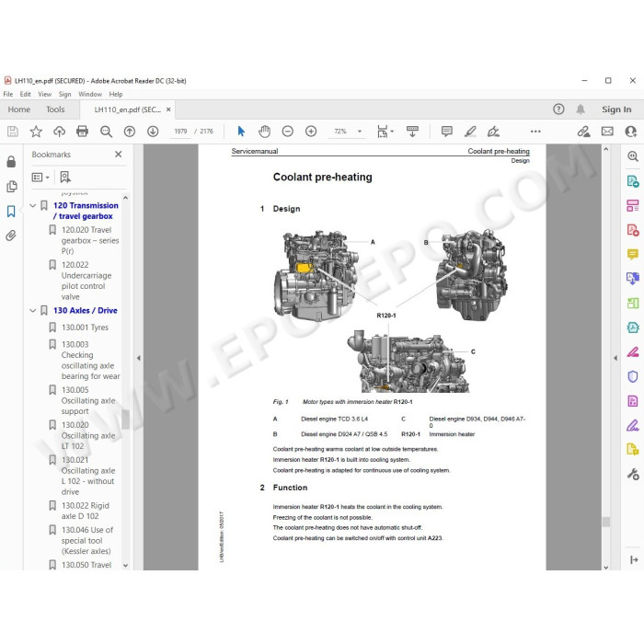Open the yellow Comment tool in right pane

(633, 254)
